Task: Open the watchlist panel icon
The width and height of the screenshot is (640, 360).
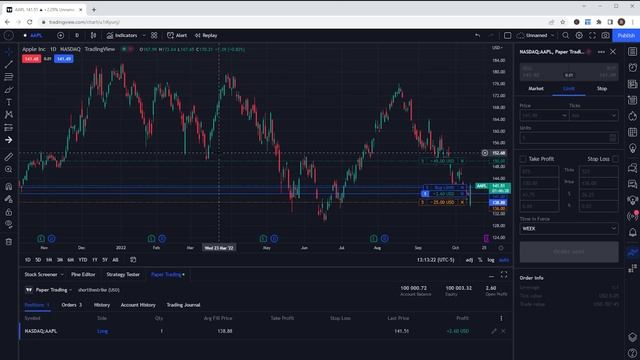Action: [632, 51]
